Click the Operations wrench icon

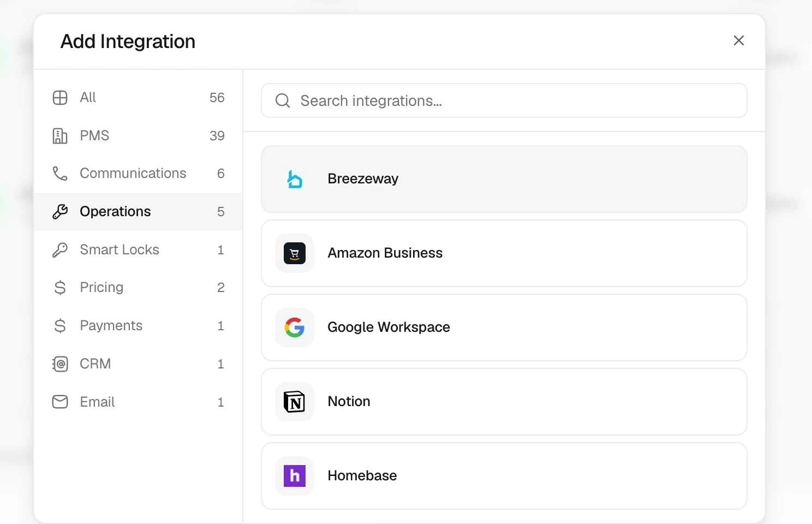(60, 212)
